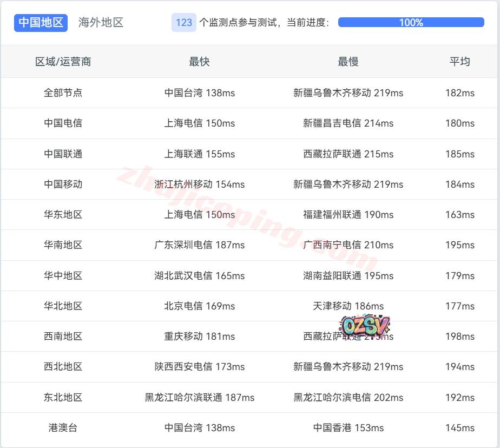Choose the 华东地区 row
The image size is (500, 448).
click(63, 215)
